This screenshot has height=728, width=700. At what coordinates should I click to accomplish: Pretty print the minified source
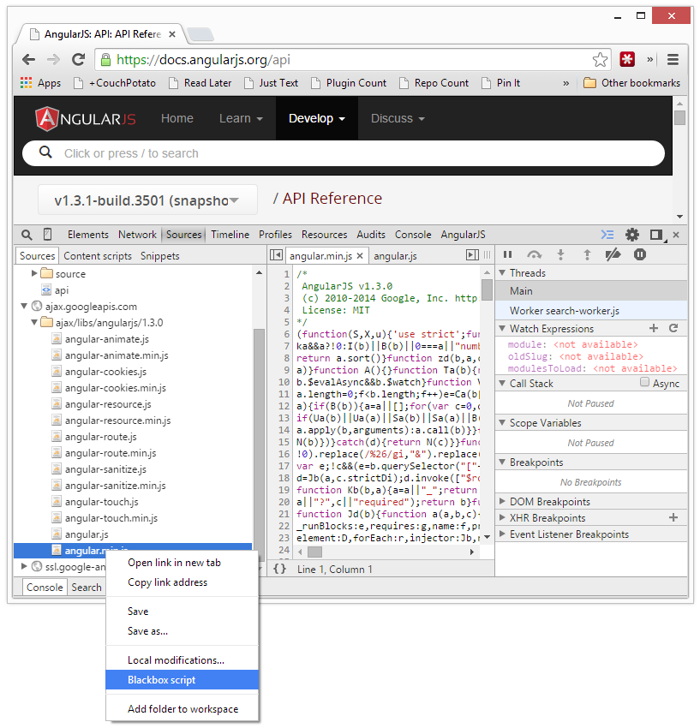279,569
